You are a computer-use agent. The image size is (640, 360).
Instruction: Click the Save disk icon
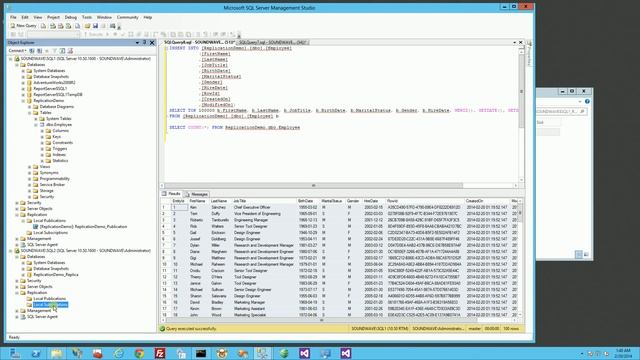pyautogui.click(x=95, y=26)
